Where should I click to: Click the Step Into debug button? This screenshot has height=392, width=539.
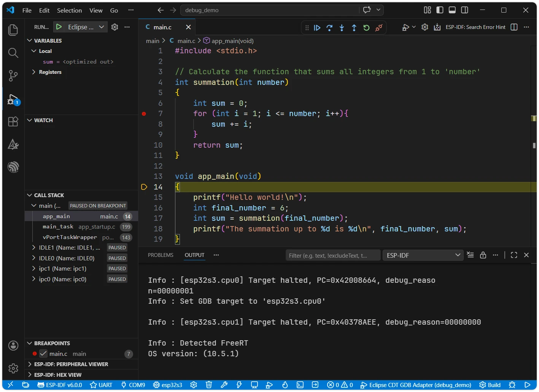pyautogui.click(x=342, y=27)
